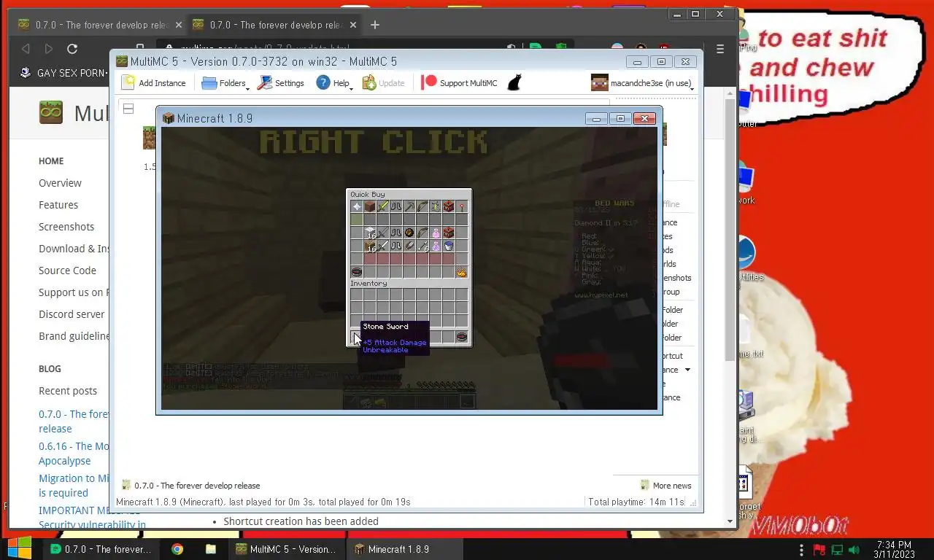
Task: Select the gray shears item beside the arrows
Action: coord(409,246)
